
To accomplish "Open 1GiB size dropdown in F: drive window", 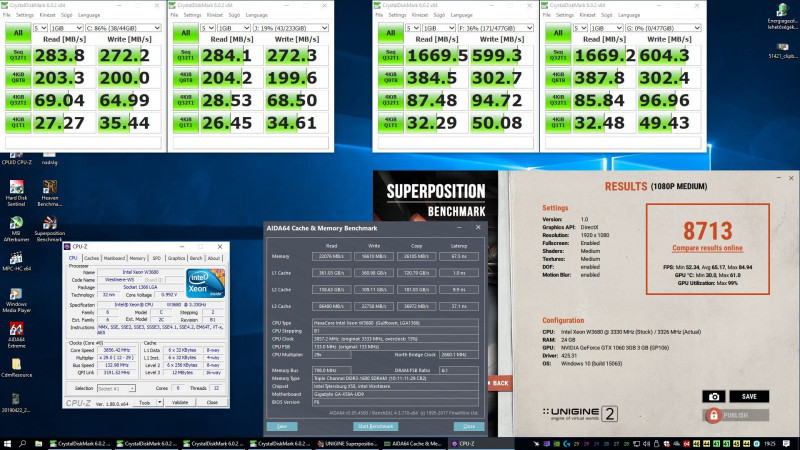I will pos(439,28).
